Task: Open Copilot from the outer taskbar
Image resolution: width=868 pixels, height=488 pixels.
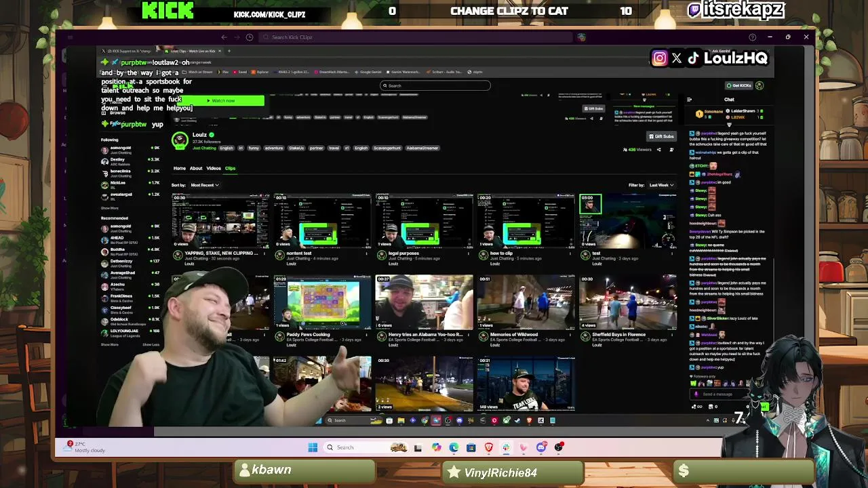Action: tap(436, 447)
